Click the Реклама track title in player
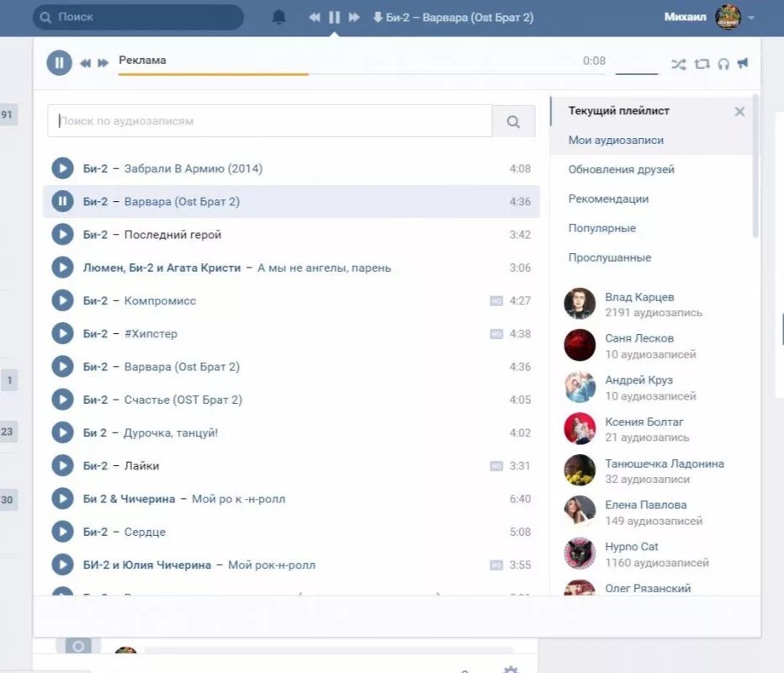784x673 pixels. click(x=142, y=60)
